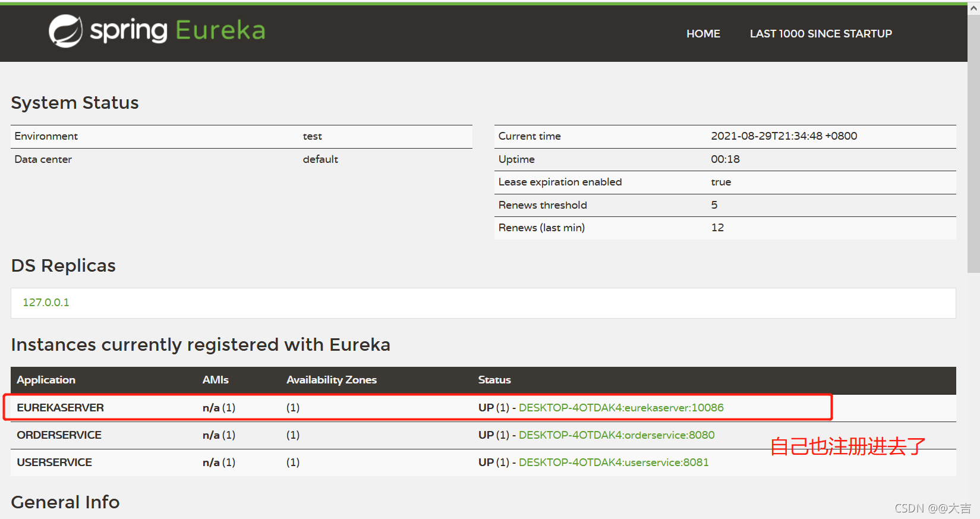Select renews threshold value 5
The image size is (980, 519).
click(x=714, y=205)
